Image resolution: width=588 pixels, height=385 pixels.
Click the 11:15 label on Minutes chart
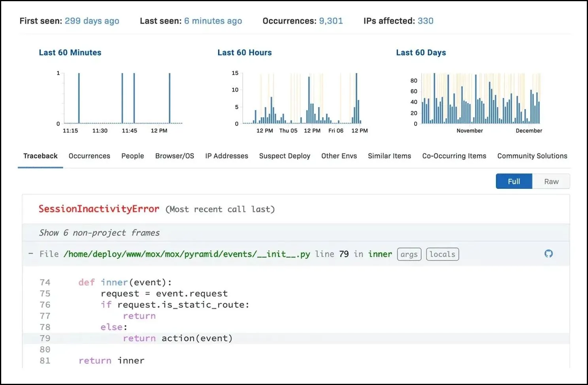(x=70, y=131)
